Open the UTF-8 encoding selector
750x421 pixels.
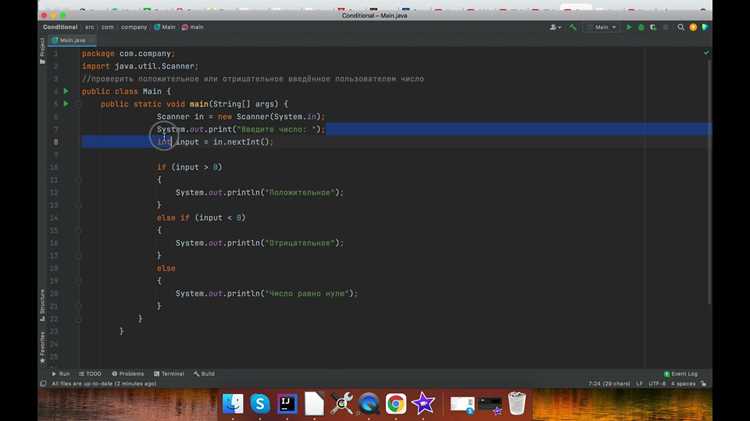pyautogui.click(x=657, y=384)
